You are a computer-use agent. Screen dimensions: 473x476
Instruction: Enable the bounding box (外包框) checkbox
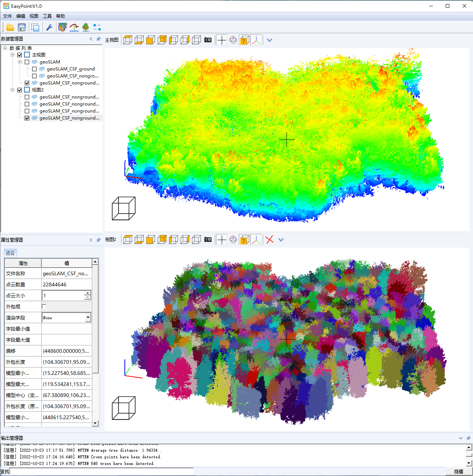pos(44,306)
